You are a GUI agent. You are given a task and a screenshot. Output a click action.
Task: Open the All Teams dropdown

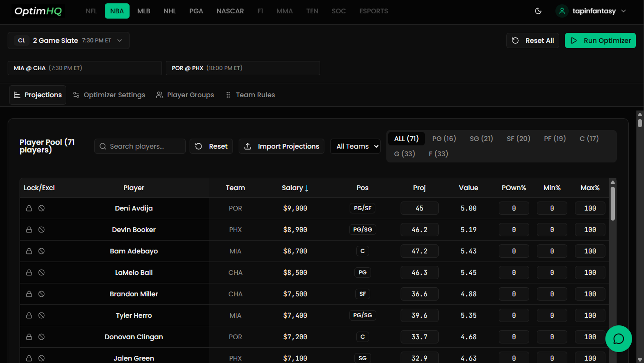pos(355,146)
